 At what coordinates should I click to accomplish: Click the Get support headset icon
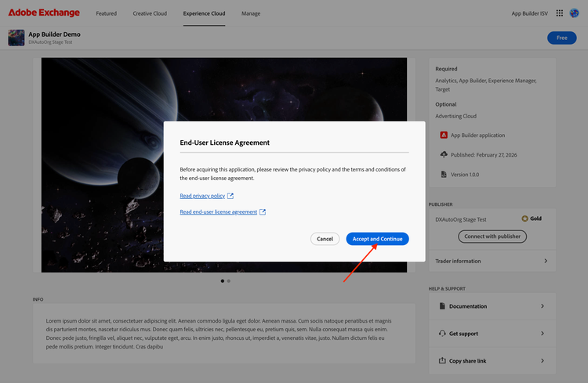tap(442, 333)
